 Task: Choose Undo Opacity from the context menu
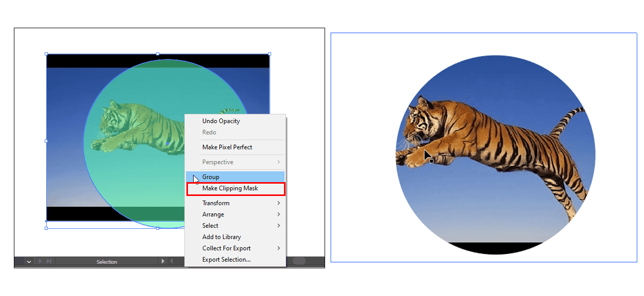[221, 121]
